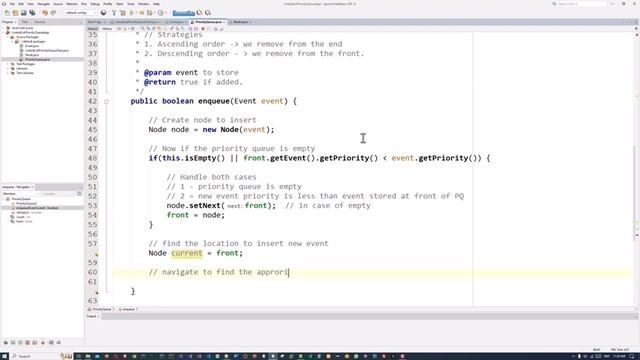Click the memory usage bar in toolbar
The height and width of the screenshot is (360, 640).
(183, 13)
